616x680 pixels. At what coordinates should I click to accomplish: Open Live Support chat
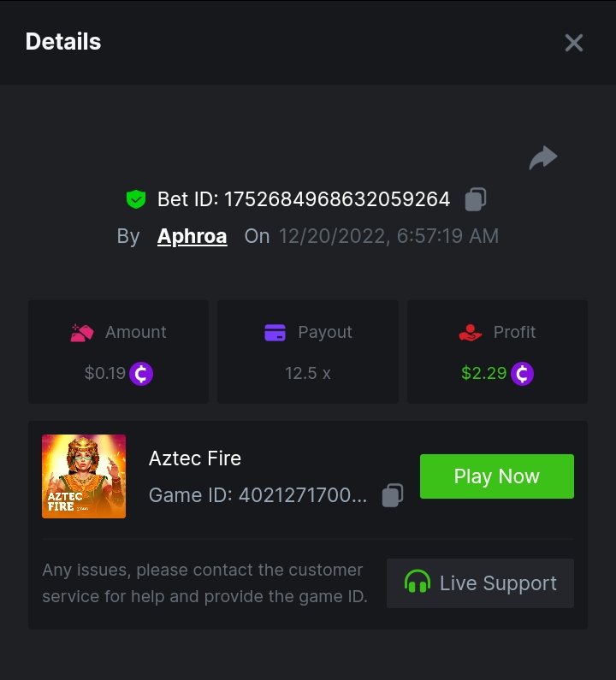[x=480, y=583]
